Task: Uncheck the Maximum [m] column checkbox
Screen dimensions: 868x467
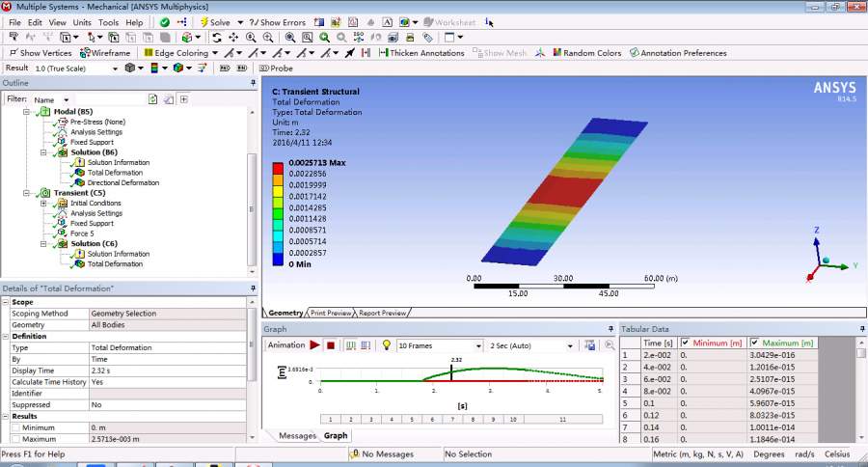Action: (754, 343)
